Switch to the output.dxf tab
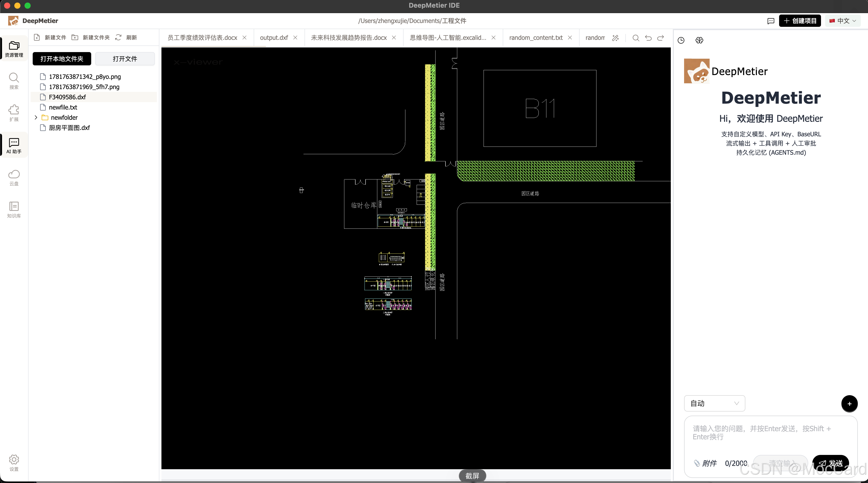The image size is (868, 483). pyautogui.click(x=274, y=38)
